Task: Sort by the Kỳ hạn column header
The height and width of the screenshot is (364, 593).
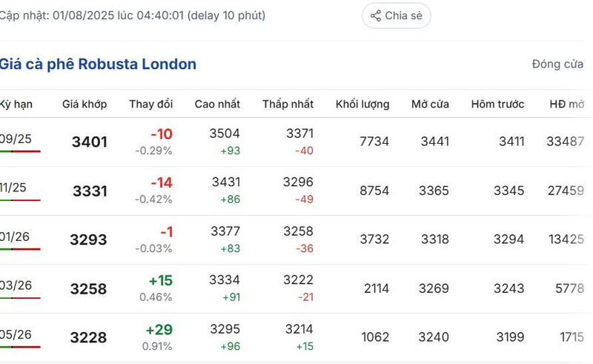Action: click(x=16, y=104)
